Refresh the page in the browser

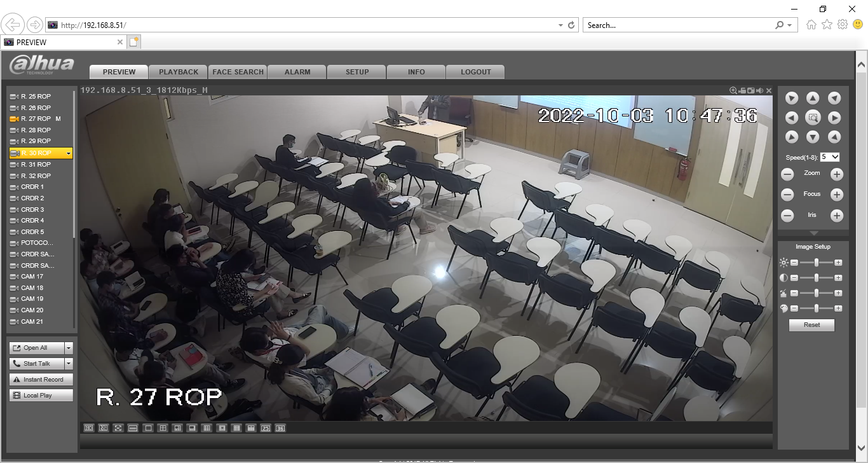point(571,25)
